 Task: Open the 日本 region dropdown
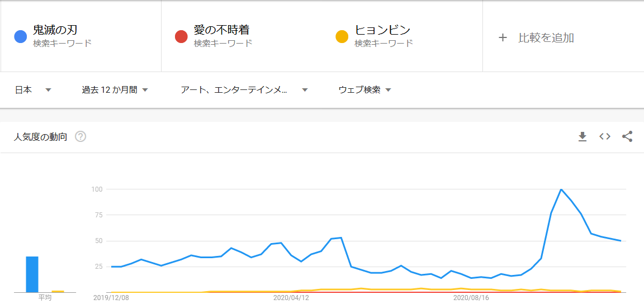33,90
